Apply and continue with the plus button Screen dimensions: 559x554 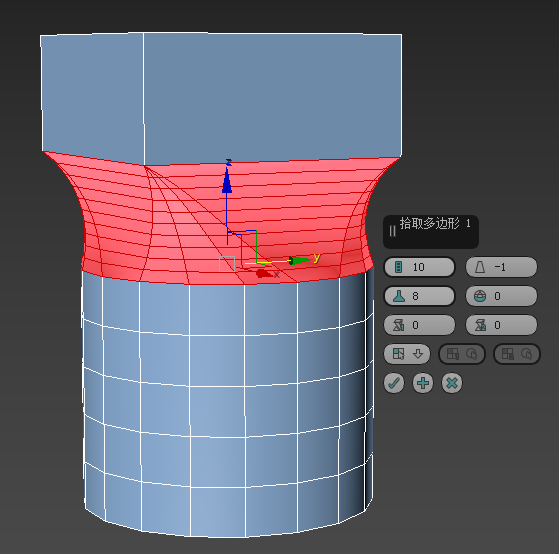click(423, 383)
